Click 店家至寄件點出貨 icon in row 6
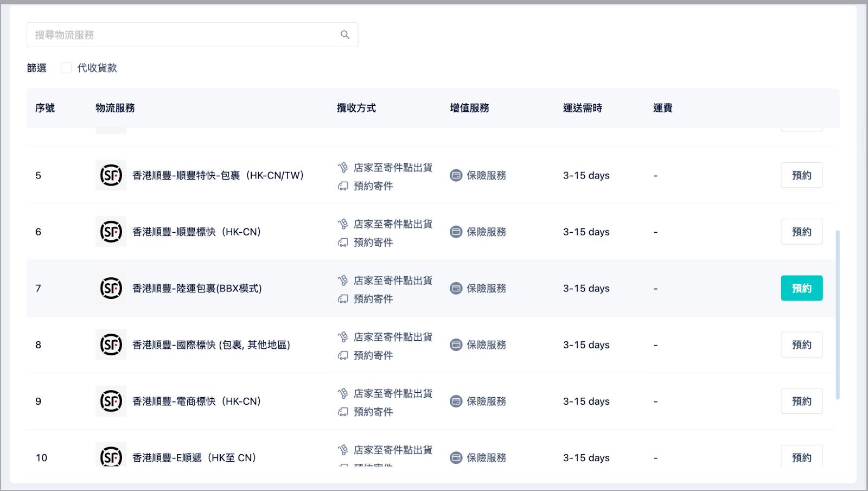868x491 pixels. 343,224
